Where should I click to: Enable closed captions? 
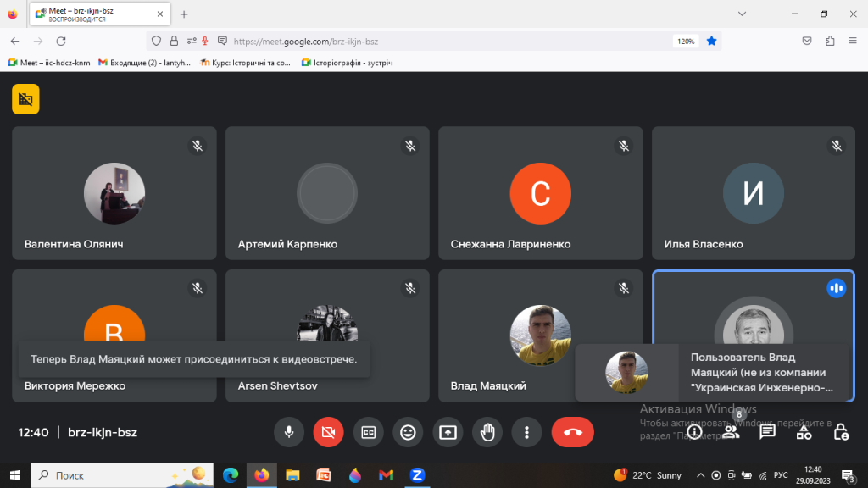coord(368,432)
